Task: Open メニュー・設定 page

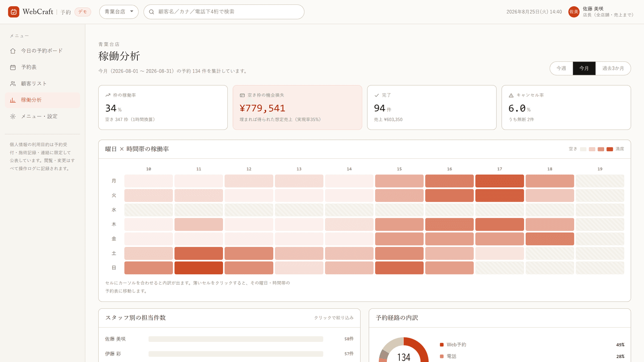Action: pyautogui.click(x=42, y=117)
